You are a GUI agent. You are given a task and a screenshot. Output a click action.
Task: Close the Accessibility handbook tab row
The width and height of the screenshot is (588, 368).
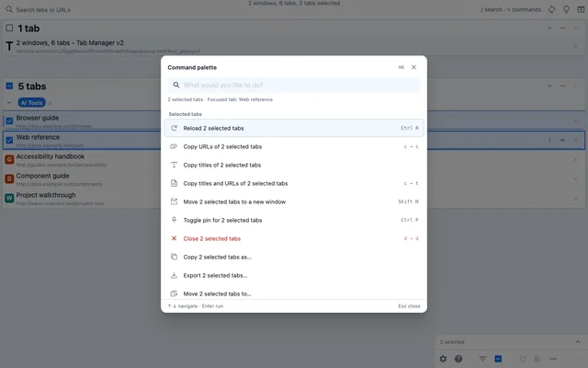tap(576, 159)
